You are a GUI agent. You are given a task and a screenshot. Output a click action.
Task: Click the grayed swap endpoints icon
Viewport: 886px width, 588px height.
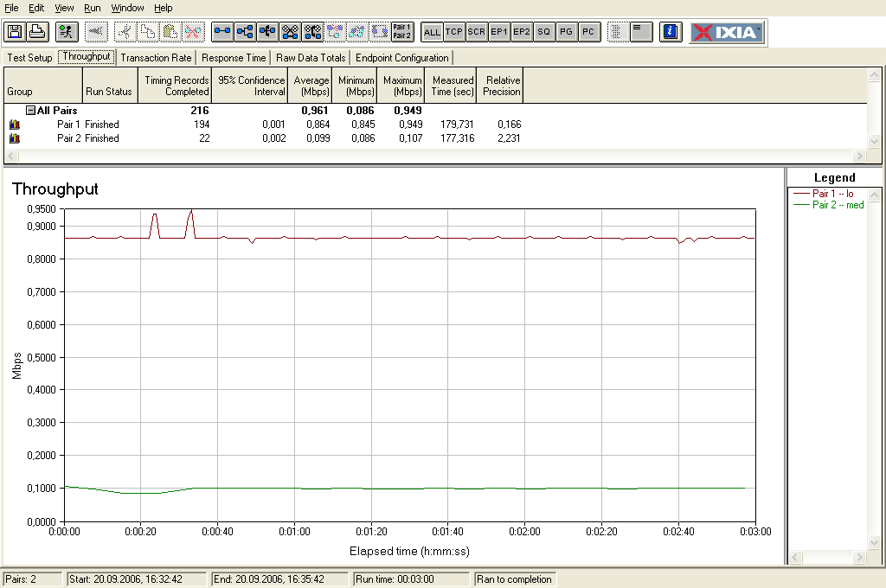pos(381,32)
